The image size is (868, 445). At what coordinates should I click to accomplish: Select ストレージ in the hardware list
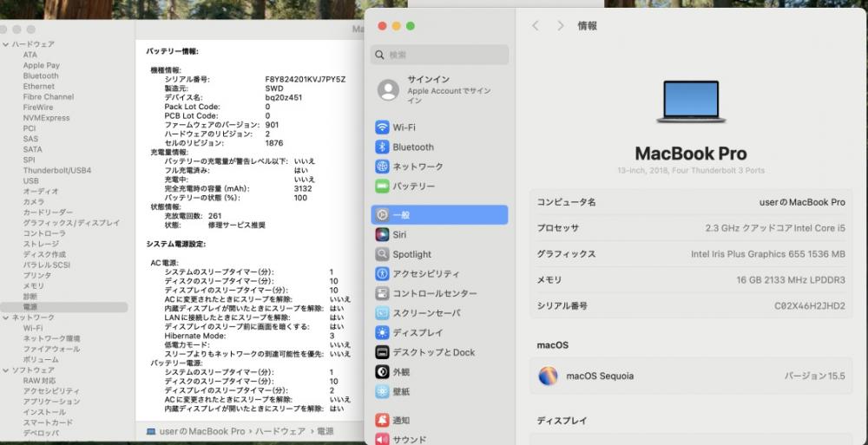click(x=41, y=244)
